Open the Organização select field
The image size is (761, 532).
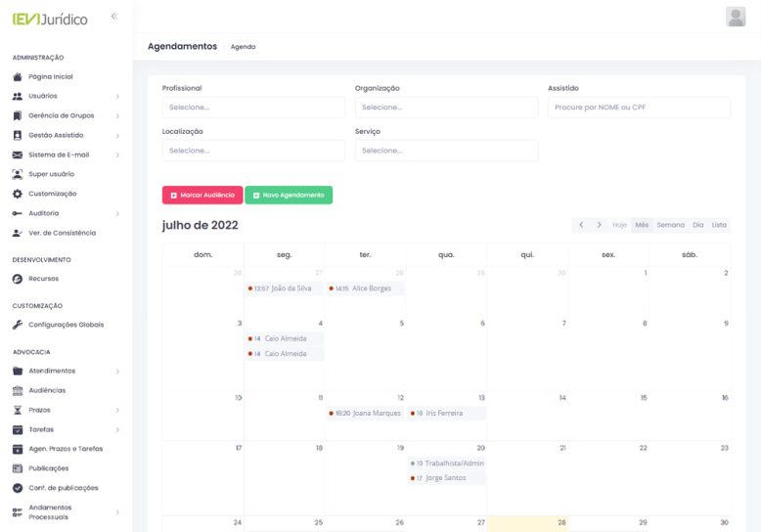click(x=445, y=108)
